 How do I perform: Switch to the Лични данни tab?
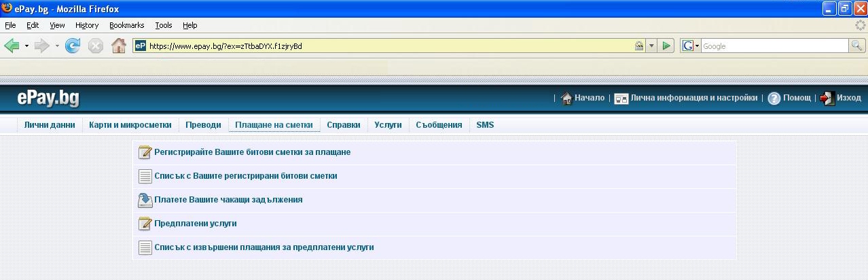(x=50, y=125)
